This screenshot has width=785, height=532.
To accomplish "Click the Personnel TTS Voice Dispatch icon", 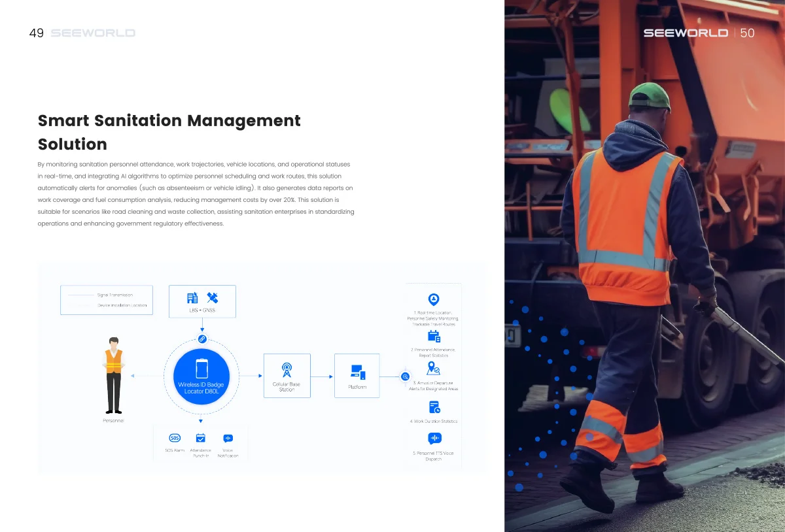I will [x=434, y=439].
